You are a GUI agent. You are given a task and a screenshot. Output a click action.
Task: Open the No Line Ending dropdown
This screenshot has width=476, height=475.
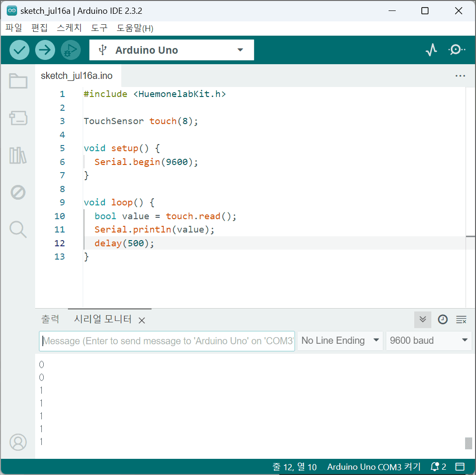tap(340, 341)
